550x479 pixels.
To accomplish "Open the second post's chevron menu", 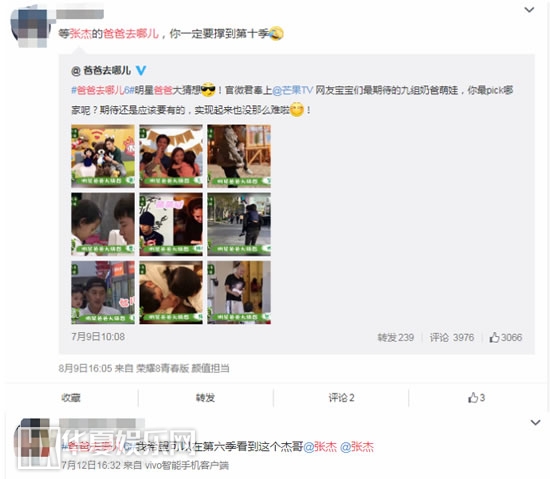I will (x=535, y=423).
